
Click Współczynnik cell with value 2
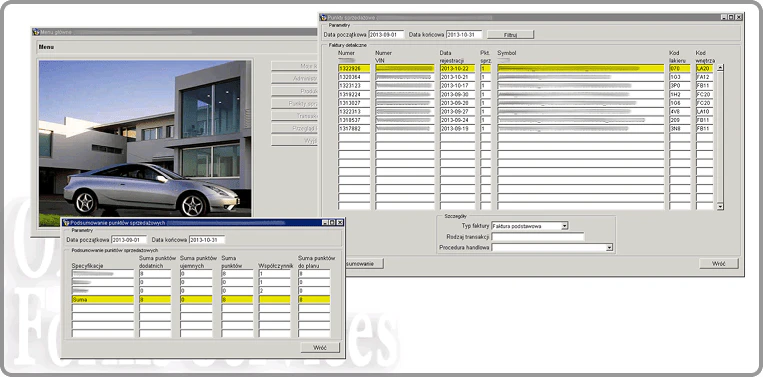[274, 291]
